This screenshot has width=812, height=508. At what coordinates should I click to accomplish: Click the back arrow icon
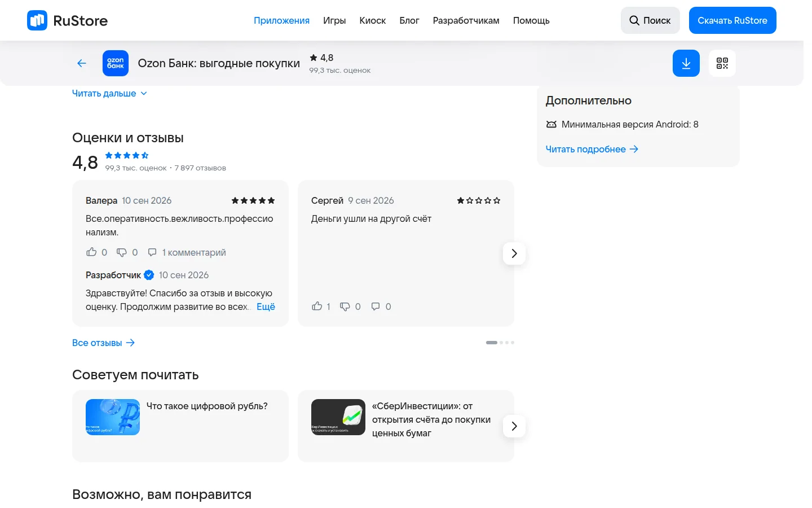point(82,63)
